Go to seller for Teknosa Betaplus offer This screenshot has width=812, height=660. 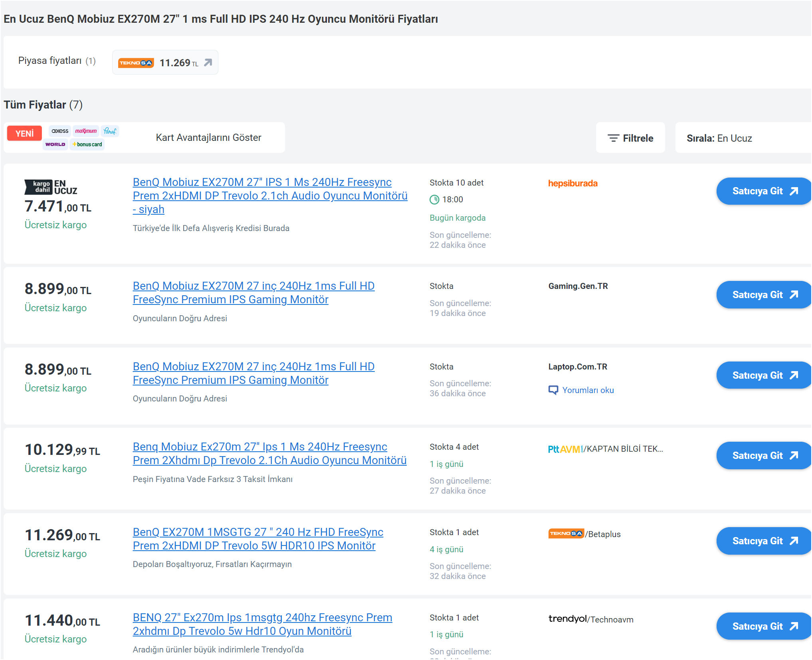tap(764, 541)
